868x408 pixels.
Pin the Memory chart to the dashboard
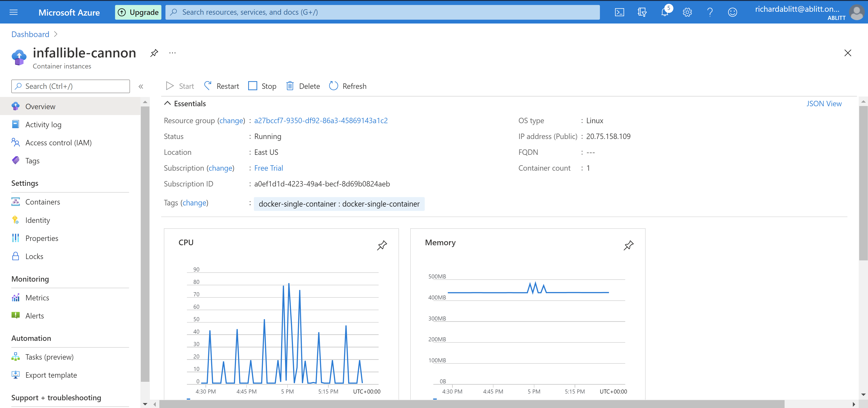pos(628,245)
